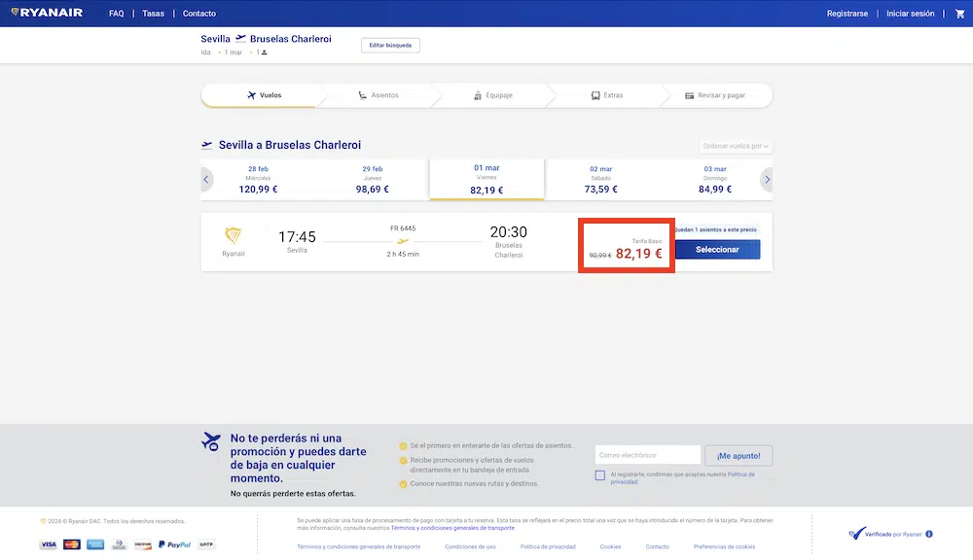Click the passenger icon in search summary
Screen dimensions: 973x560
pos(264,52)
